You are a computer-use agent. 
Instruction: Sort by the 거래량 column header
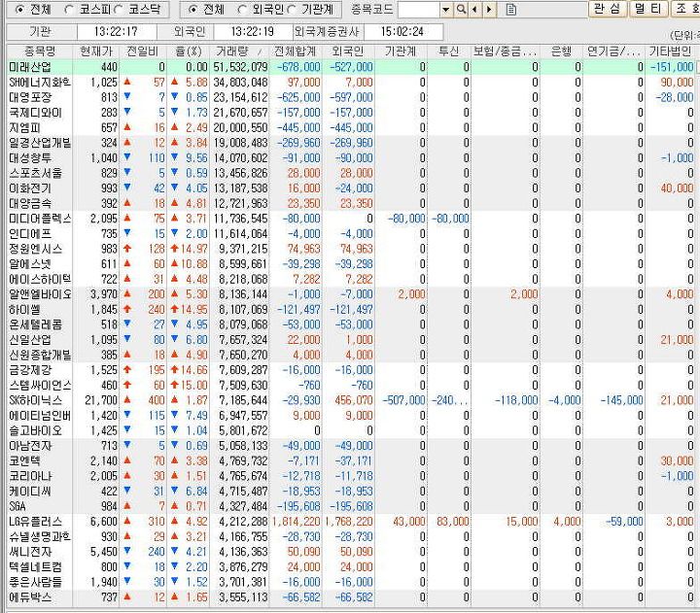coord(239,51)
